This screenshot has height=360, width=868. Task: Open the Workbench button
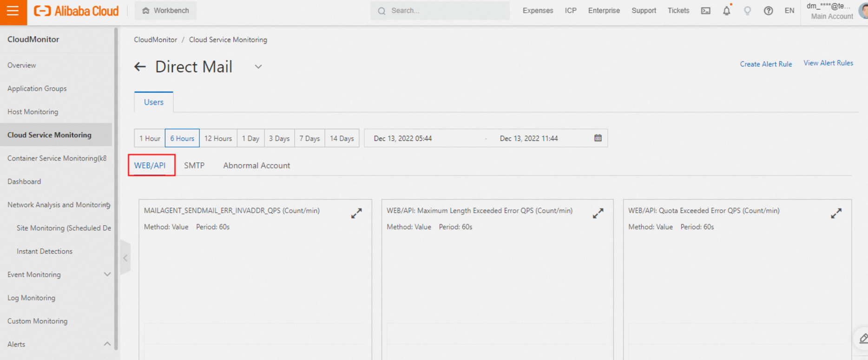[165, 11]
